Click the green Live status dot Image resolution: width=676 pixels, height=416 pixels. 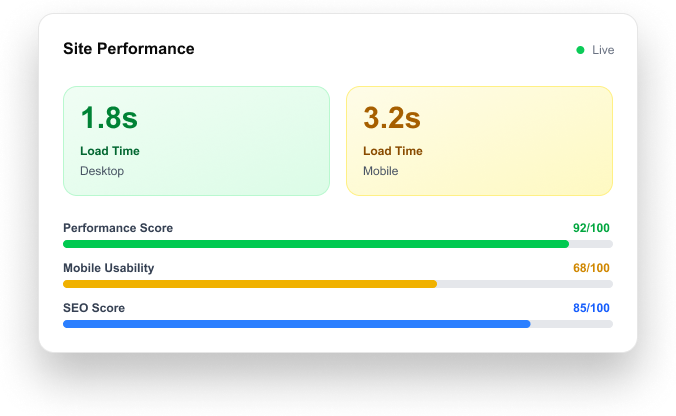pyautogui.click(x=580, y=50)
